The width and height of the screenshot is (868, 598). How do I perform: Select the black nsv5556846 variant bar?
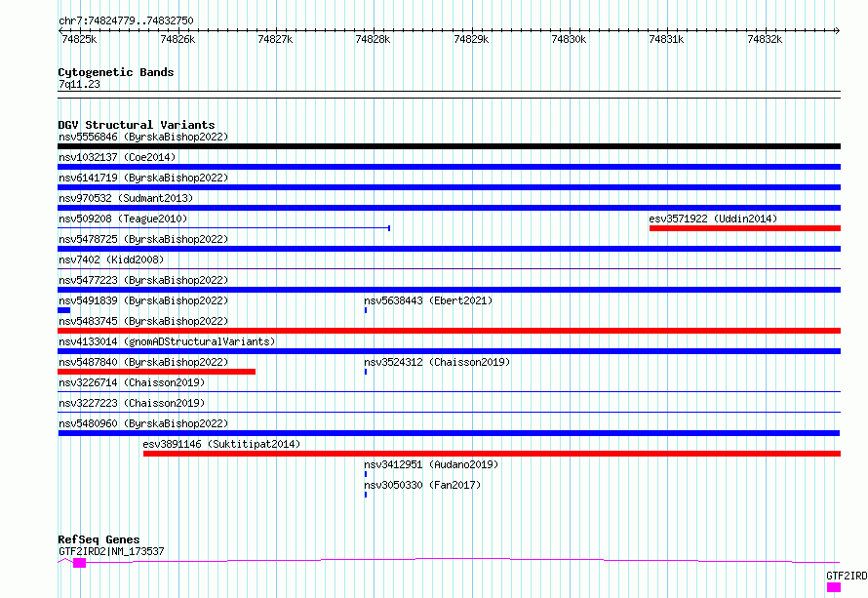[449, 146]
